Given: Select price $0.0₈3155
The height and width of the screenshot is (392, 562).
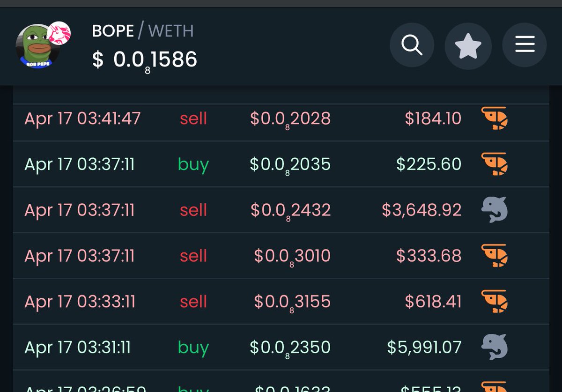Looking at the screenshot, I should tap(292, 303).
